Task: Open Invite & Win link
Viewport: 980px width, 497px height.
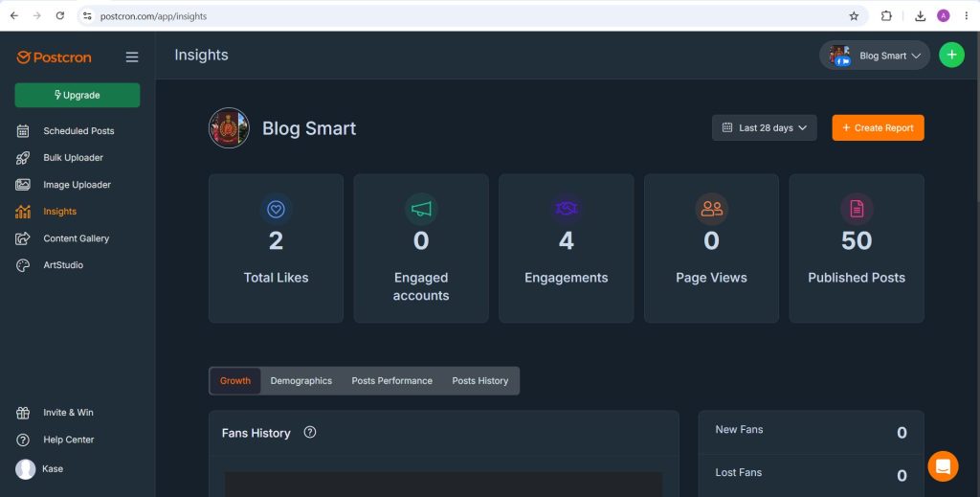Action: [68, 413]
